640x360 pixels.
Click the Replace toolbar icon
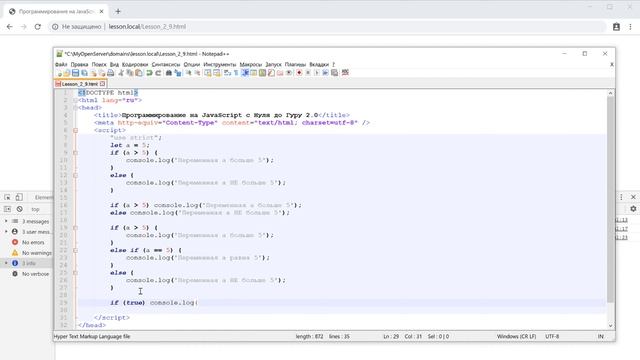[x=178, y=73]
